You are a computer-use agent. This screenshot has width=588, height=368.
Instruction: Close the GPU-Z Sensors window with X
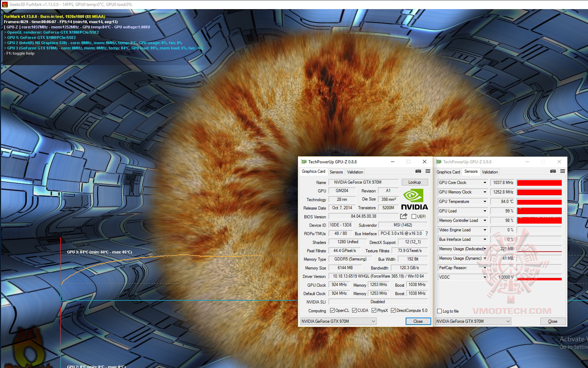(x=559, y=162)
